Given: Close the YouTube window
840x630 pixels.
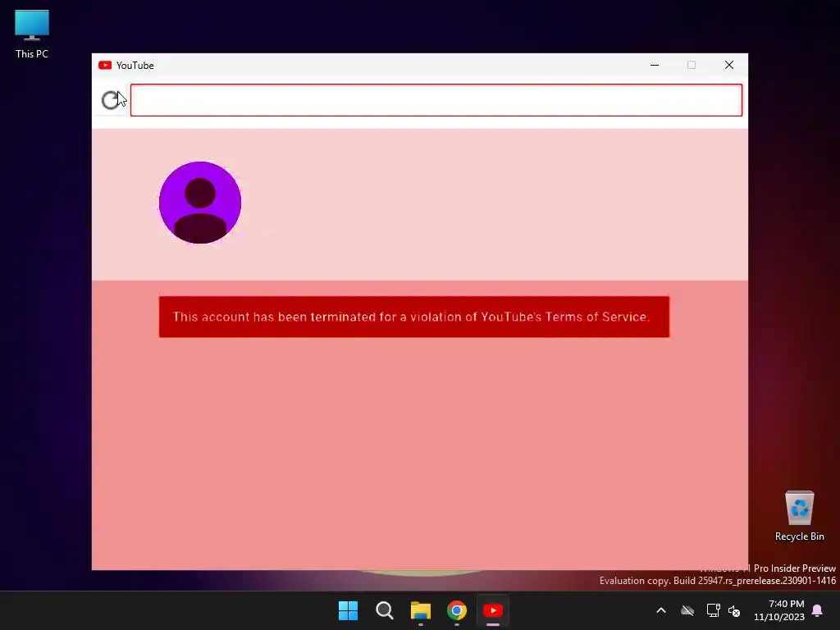Looking at the screenshot, I should [x=729, y=65].
